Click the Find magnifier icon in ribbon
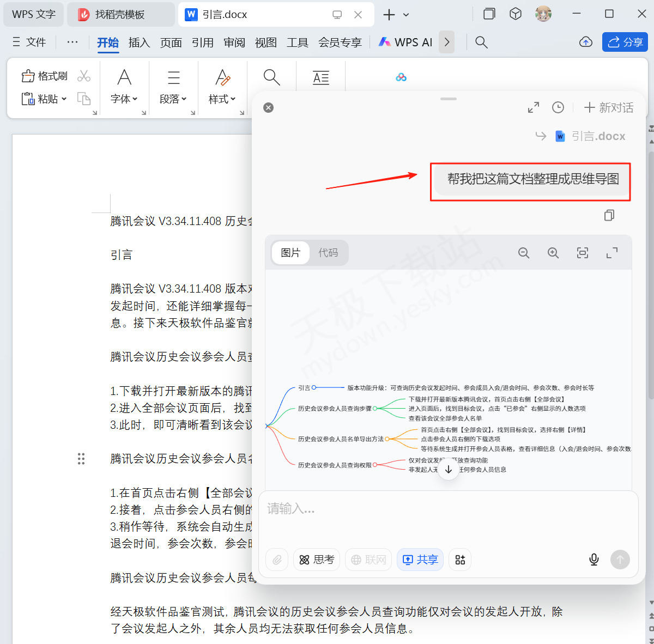The width and height of the screenshot is (654, 644). pyautogui.click(x=271, y=77)
